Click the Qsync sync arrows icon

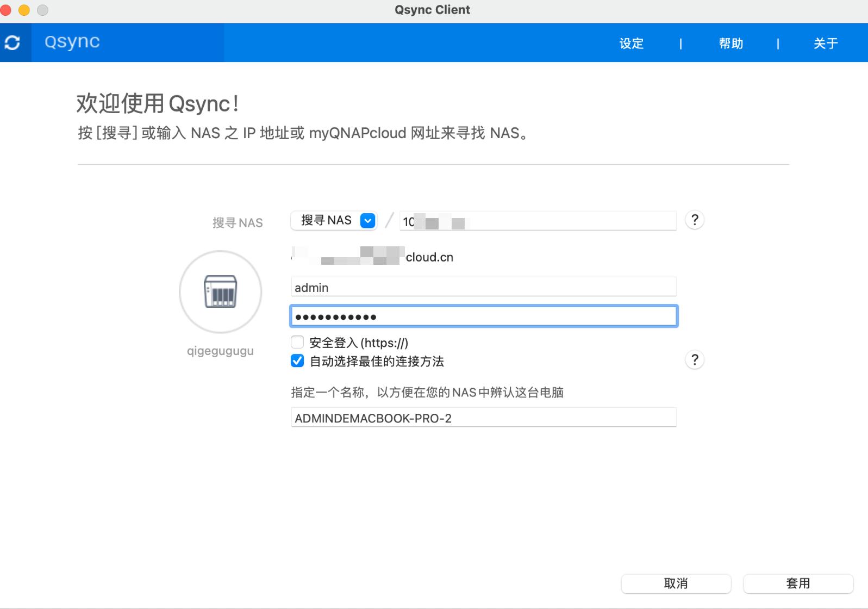pyautogui.click(x=13, y=43)
